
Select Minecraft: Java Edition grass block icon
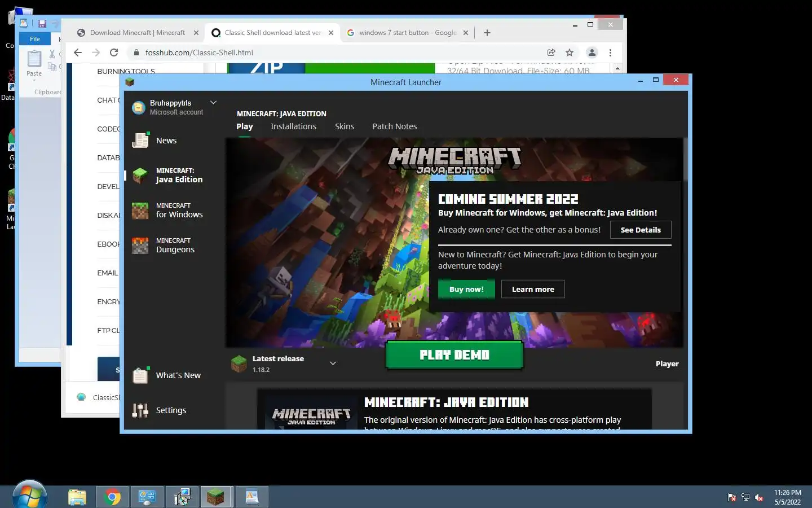140,175
